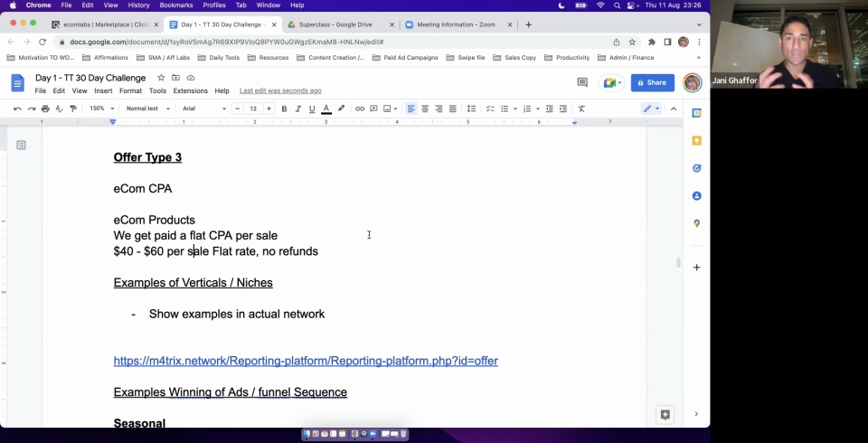Open the Extensions menu in Docs
The image size is (868, 443).
coord(191,90)
